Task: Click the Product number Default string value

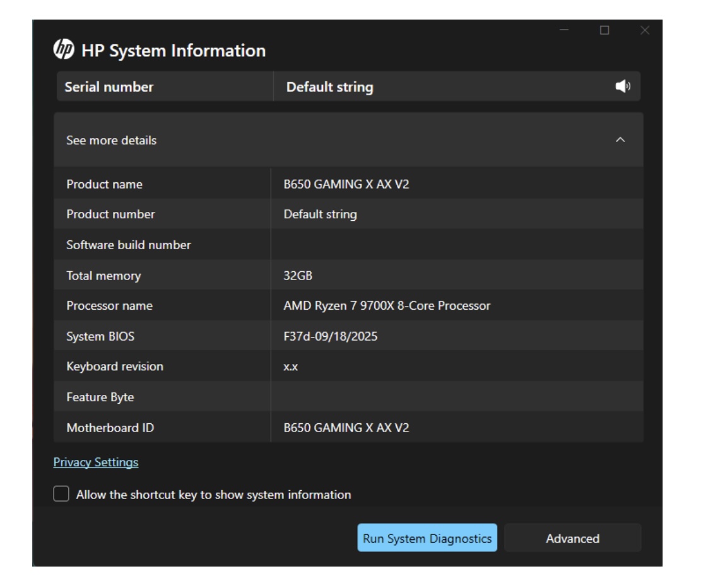Action: [320, 215]
